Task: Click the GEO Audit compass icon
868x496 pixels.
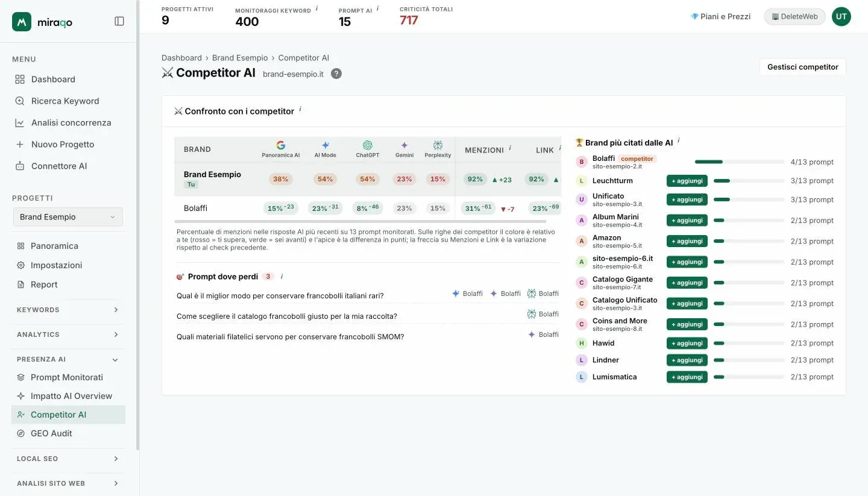Action: tap(20, 433)
